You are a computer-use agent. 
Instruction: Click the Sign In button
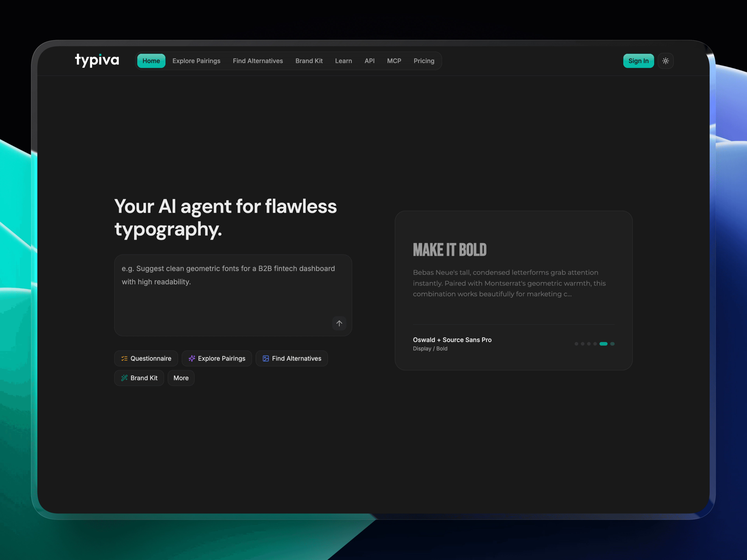[638, 61]
